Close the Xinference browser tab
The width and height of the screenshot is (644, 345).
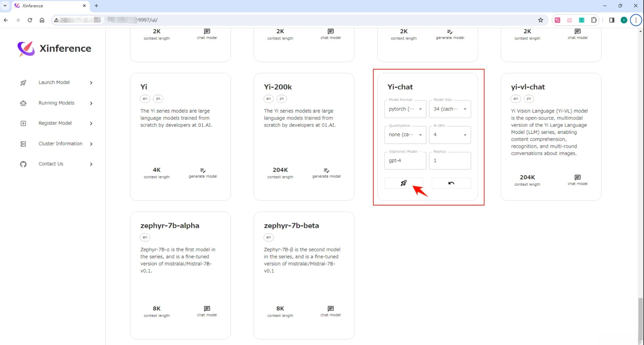coord(84,6)
